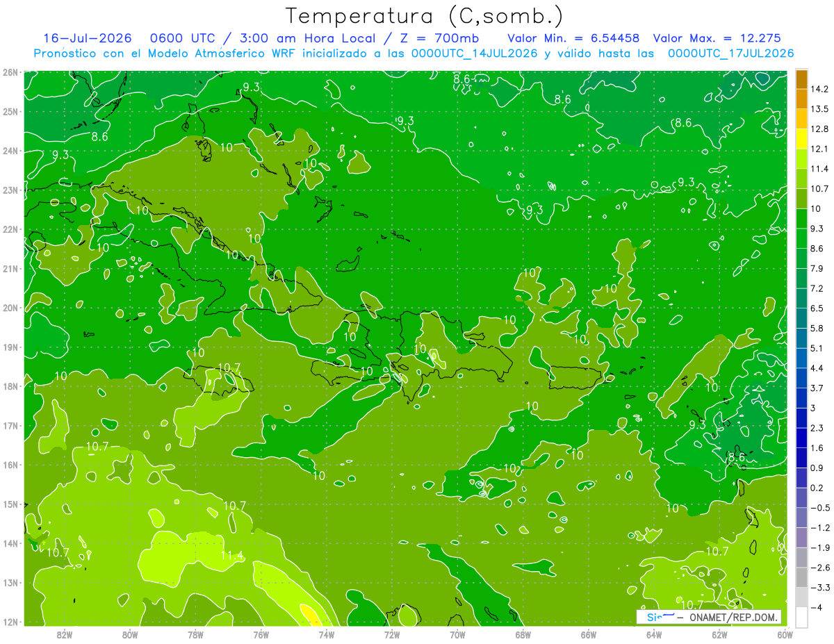The image size is (834, 644).
Task: Click the "13.5" color scale label
Action: click(819, 108)
